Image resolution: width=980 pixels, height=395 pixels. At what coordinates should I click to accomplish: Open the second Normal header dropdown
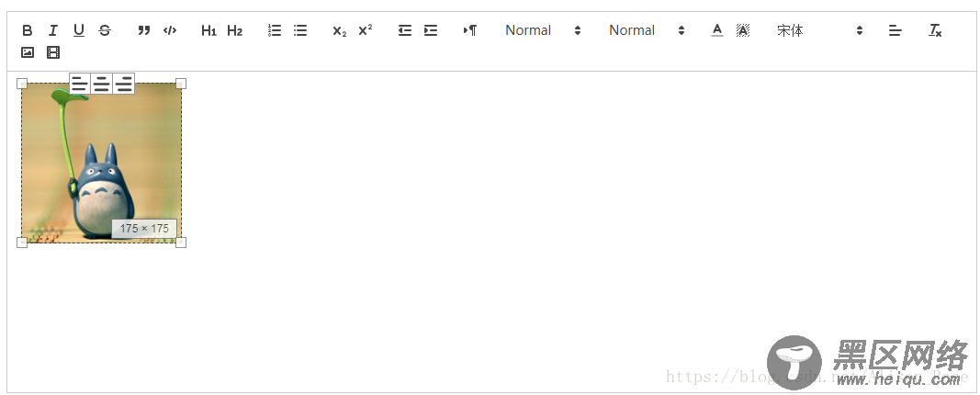647,30
